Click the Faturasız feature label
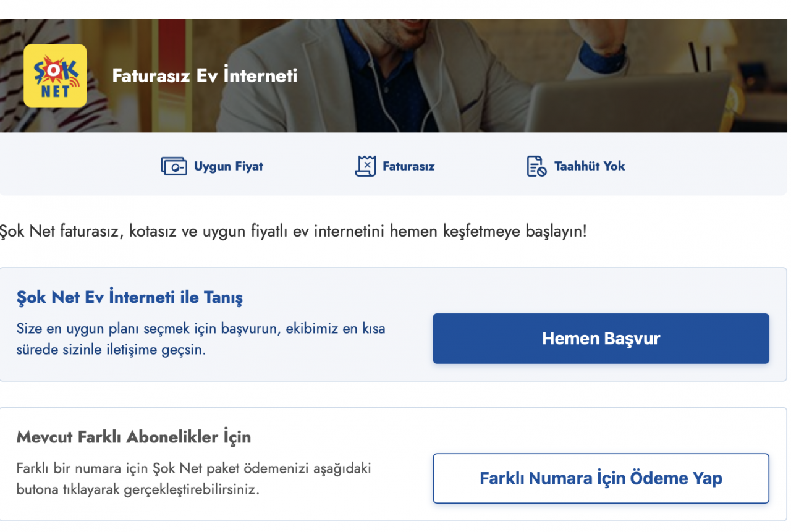This screenshot has height=532, width=791. (408, 166)
